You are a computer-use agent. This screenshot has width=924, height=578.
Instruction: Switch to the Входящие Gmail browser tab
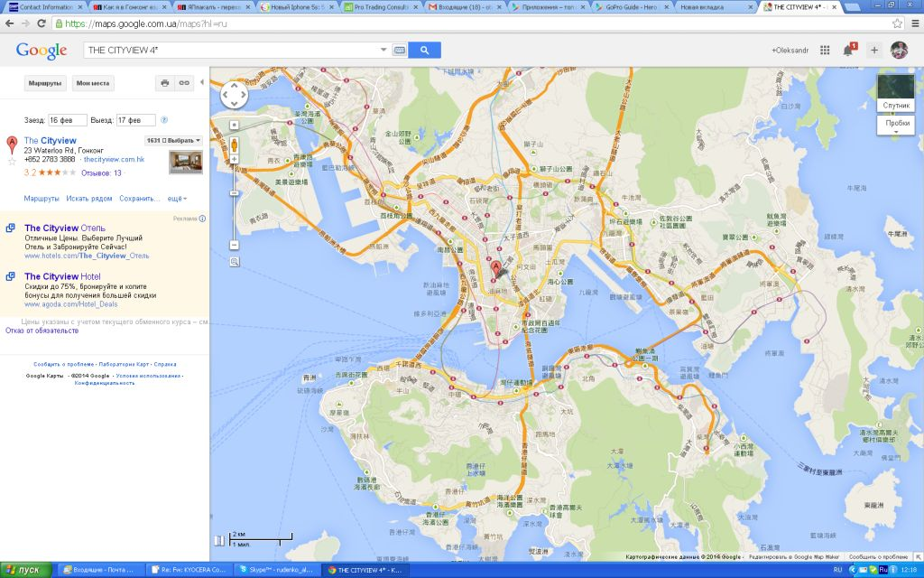[463, 7]
